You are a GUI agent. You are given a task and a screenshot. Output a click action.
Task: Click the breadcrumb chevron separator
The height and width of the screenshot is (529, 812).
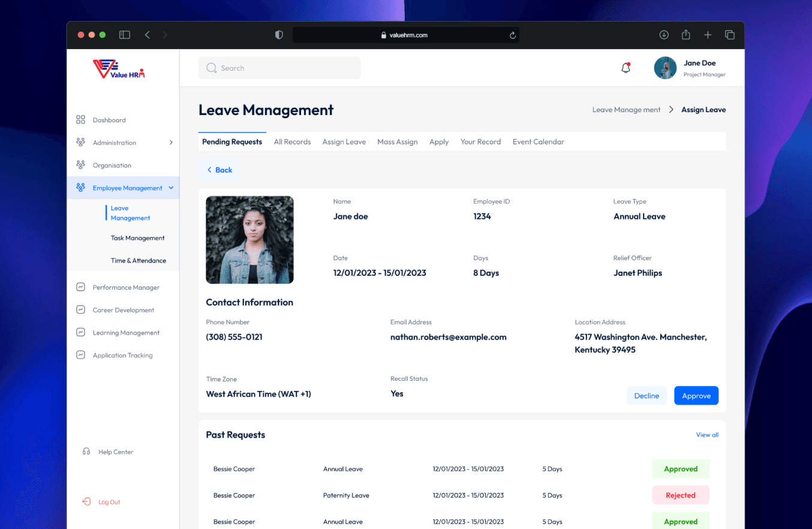click(x=671, y=110)
